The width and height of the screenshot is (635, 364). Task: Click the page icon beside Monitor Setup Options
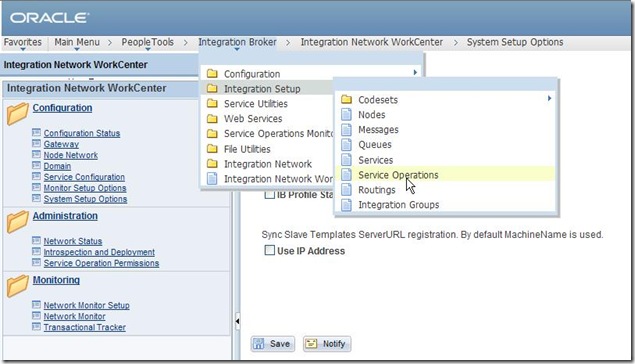tap(36, 187)
